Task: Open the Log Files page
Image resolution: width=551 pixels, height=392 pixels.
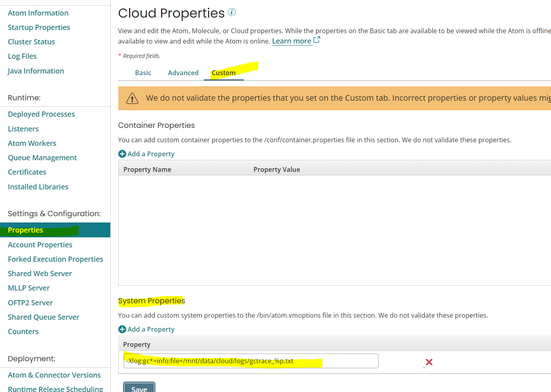Action: 22,56
